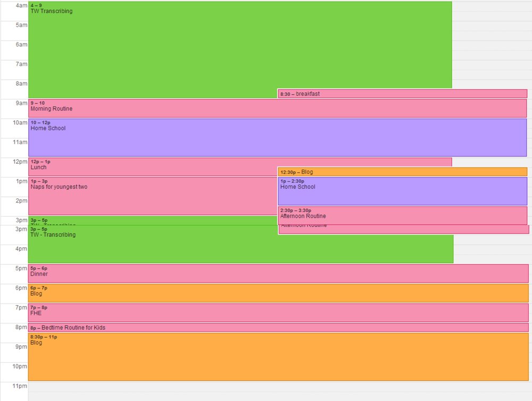Viewport: 532px width, 401px height.
Task: Open the Morning Routine event
Action: click(x=277, y=108)
